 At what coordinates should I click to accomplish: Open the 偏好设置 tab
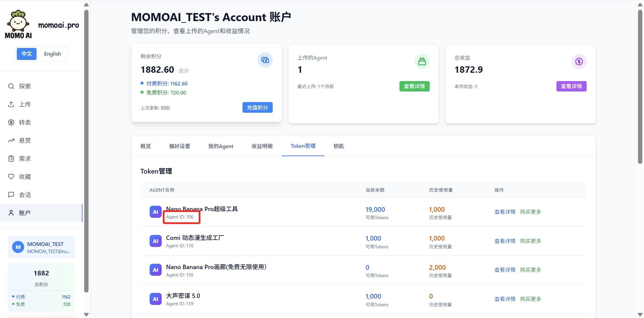[x=179, y=146]
